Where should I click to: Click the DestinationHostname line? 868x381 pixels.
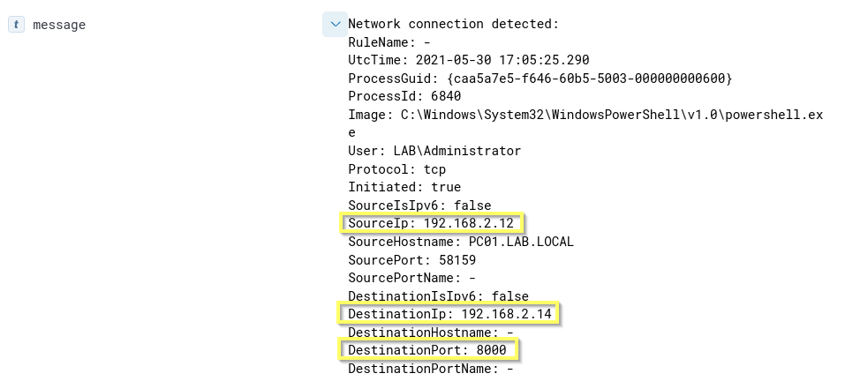[431, 332]
